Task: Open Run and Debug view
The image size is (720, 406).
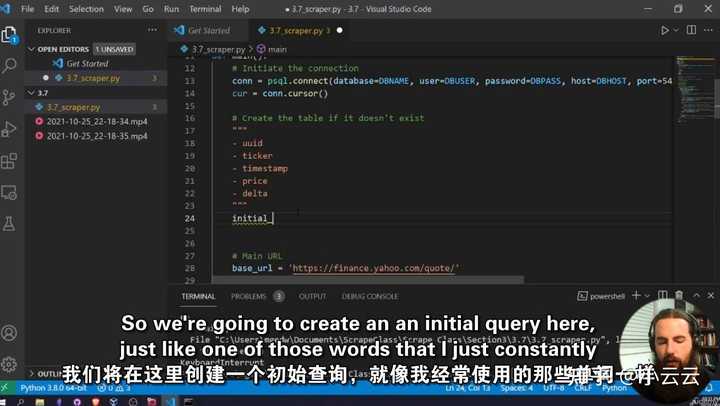Action: 9,129
